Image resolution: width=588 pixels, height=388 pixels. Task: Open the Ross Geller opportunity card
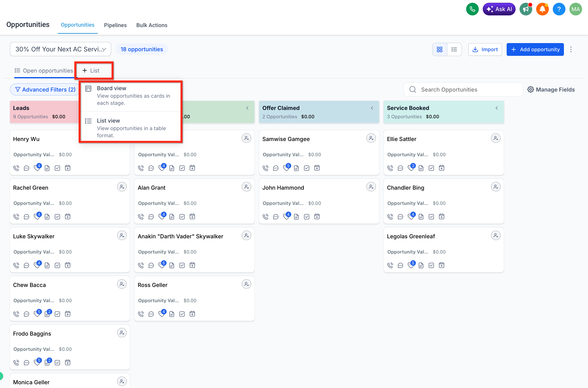click(194, 298)
